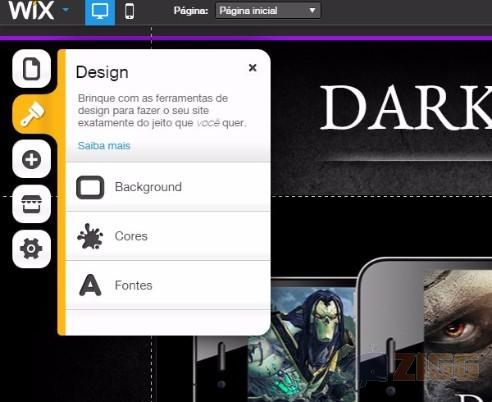
Task: Open the Background design option
Action: click(x=168, y=187)
